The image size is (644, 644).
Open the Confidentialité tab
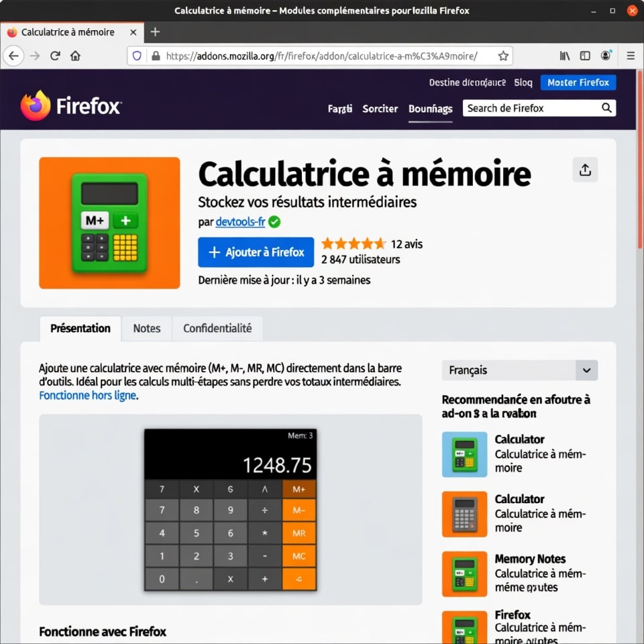click(x=217, y=329)
